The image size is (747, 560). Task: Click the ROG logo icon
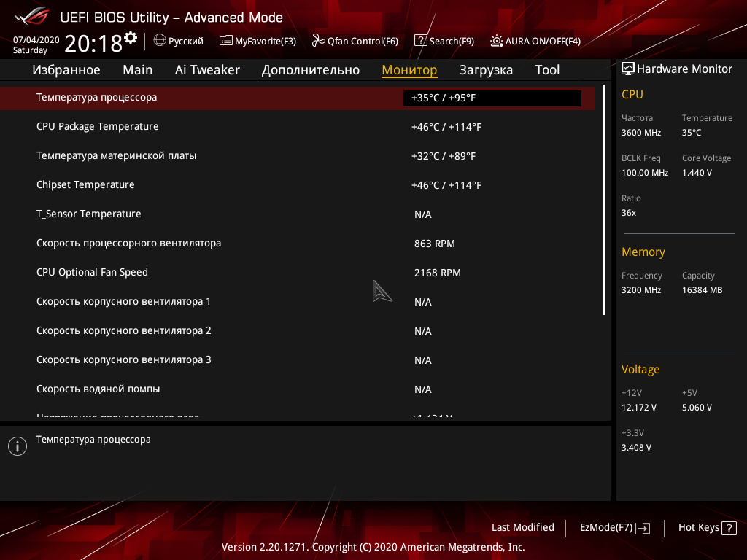[x=31, y=16]
